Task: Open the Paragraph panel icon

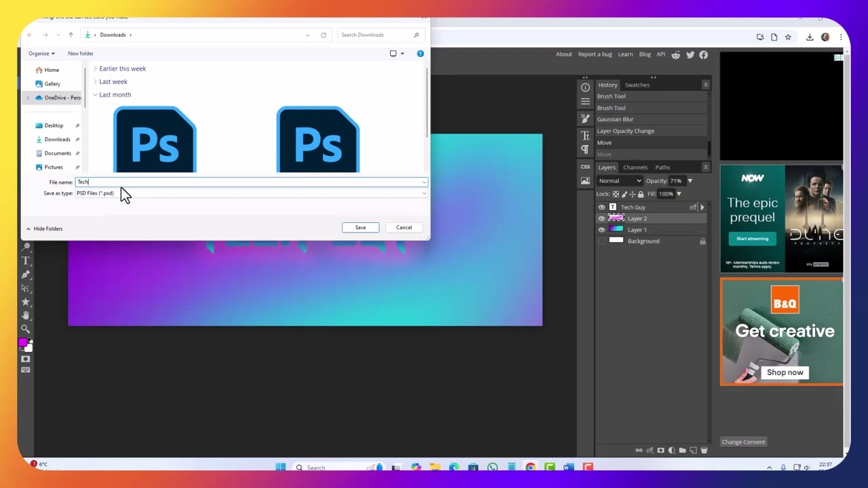Action: pyautogui.click(x=585, y=149)
